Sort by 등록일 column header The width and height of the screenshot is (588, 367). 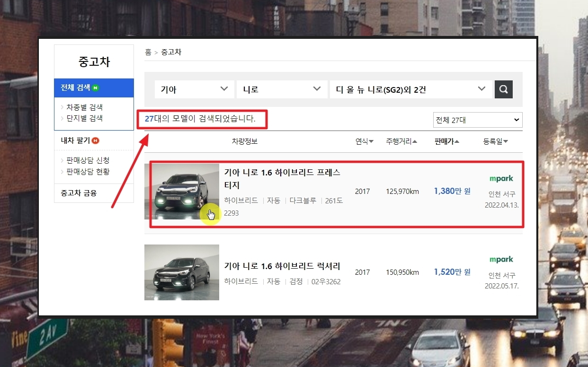coord(496,141)
